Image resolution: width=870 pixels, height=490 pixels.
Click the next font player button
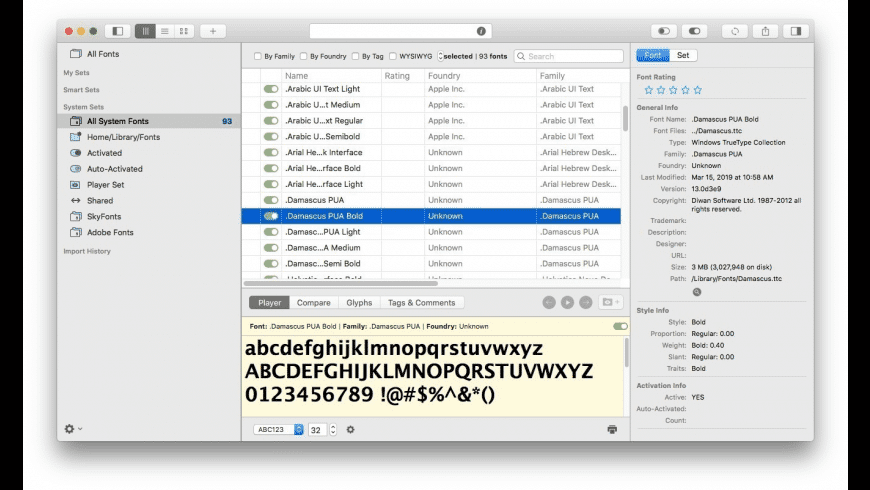point(585,302)
